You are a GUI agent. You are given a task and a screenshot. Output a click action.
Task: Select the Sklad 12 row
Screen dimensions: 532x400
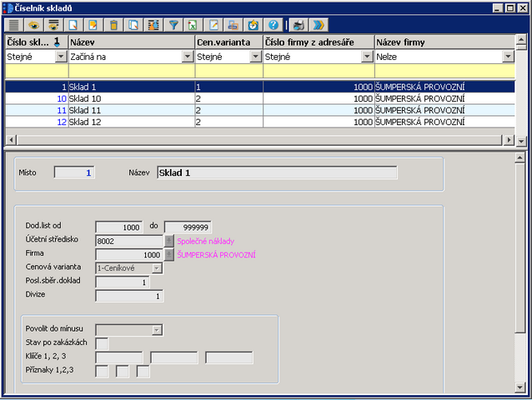[x=130, y=122]
